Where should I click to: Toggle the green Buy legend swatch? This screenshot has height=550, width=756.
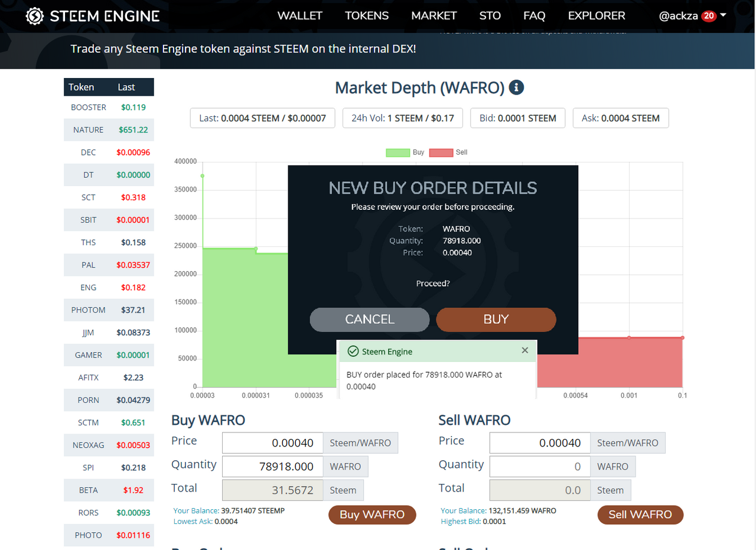tap(397, 152)
